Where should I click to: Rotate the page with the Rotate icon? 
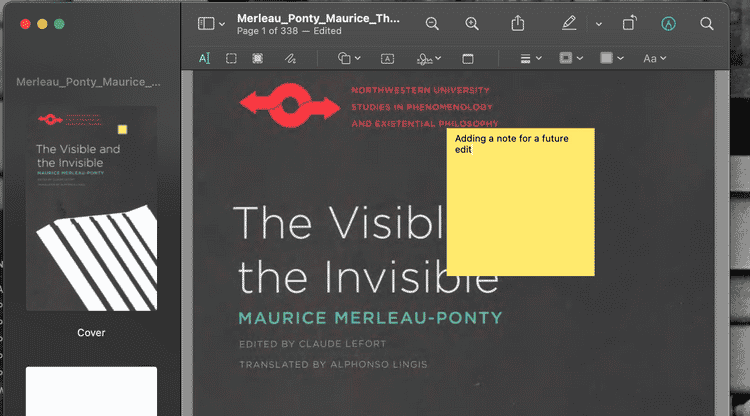point(629,23)
